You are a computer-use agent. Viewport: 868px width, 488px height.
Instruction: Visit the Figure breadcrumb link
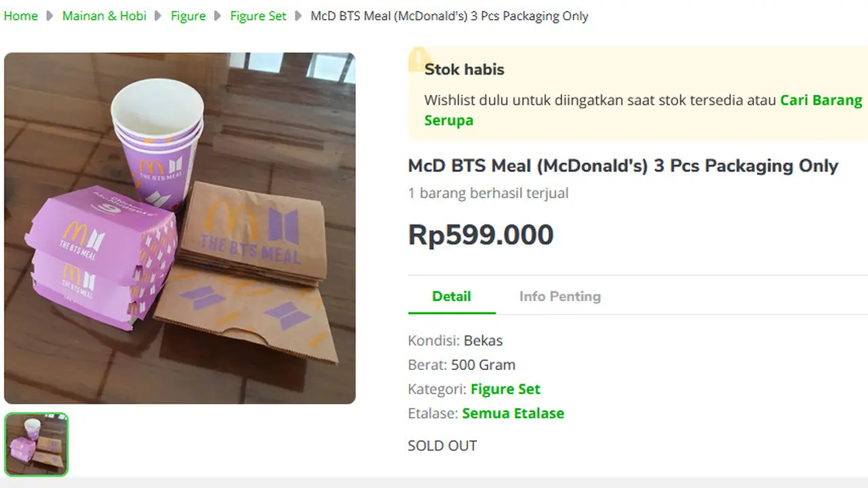pyautogui.click(x=188, y=16)
